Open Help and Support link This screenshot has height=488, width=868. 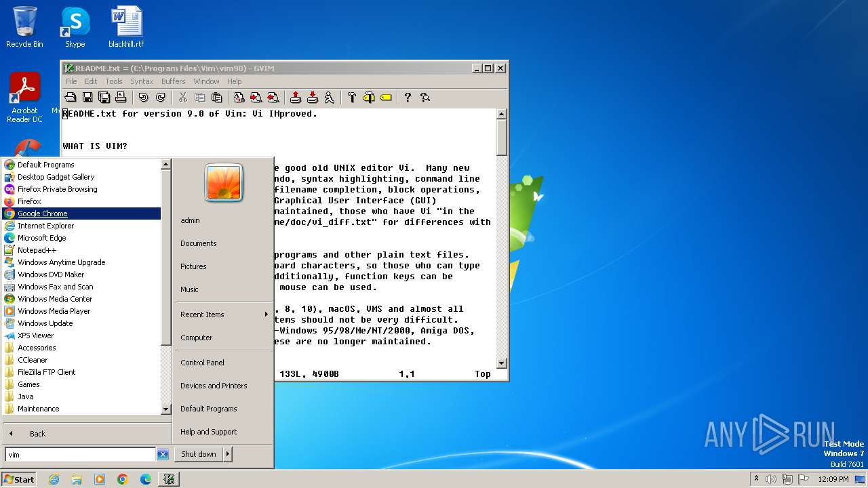pyautogui.click(x=208, y=432)
